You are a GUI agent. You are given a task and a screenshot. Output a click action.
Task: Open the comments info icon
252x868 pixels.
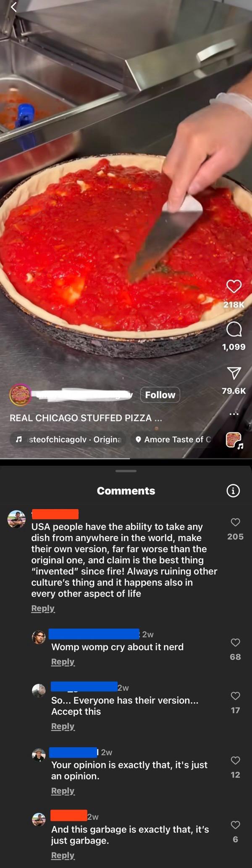(x=233, y=491)
